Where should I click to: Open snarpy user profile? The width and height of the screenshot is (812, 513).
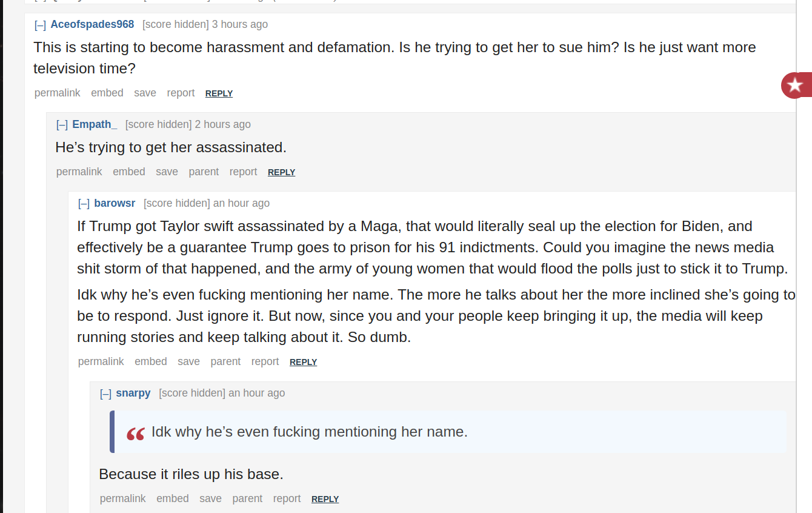(133, 393)
